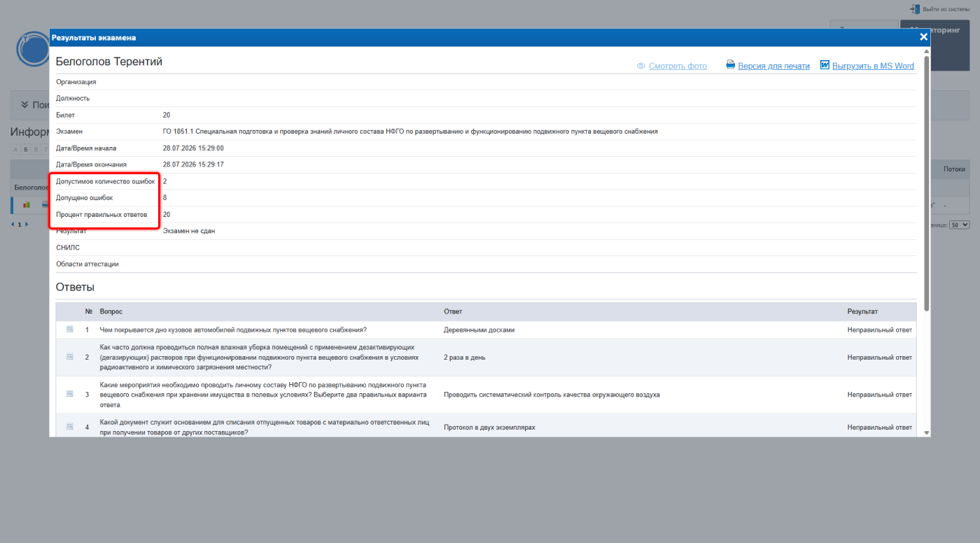Click the Ответ column header
Image resolution: width=980 pixels, height=543 pixels.
[x=453, y=311]
